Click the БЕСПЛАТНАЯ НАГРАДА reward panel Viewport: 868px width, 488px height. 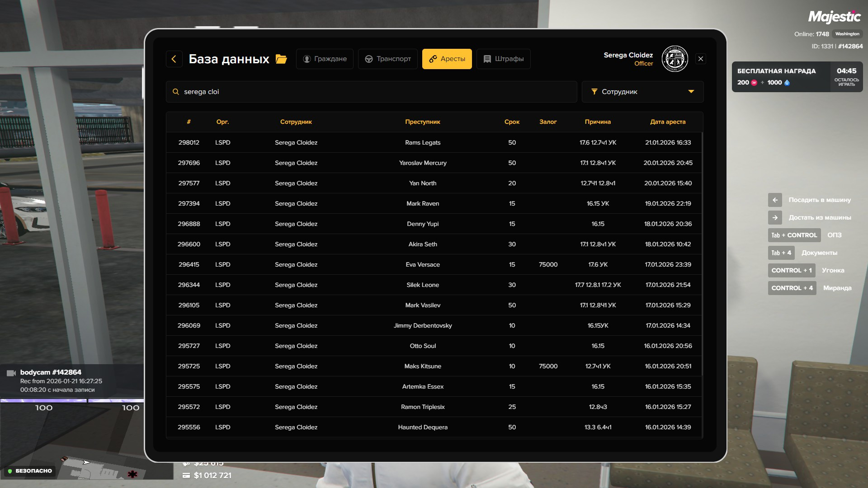[781, 77]
